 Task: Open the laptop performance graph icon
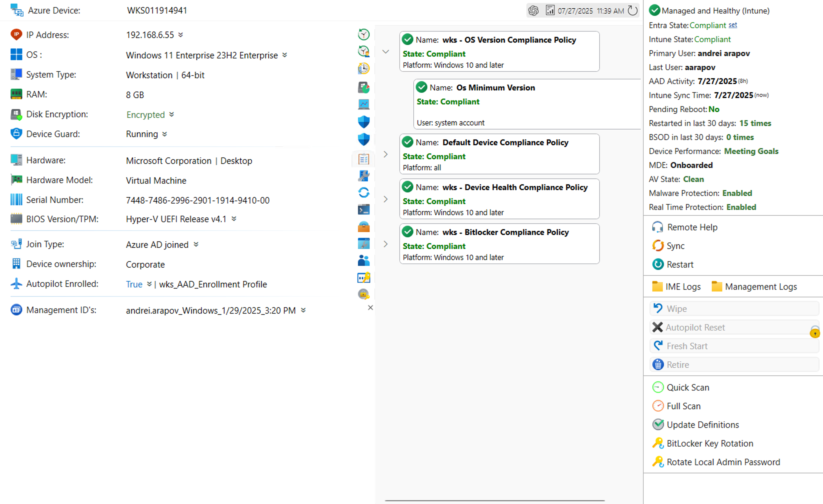click(x=363, y=105)
